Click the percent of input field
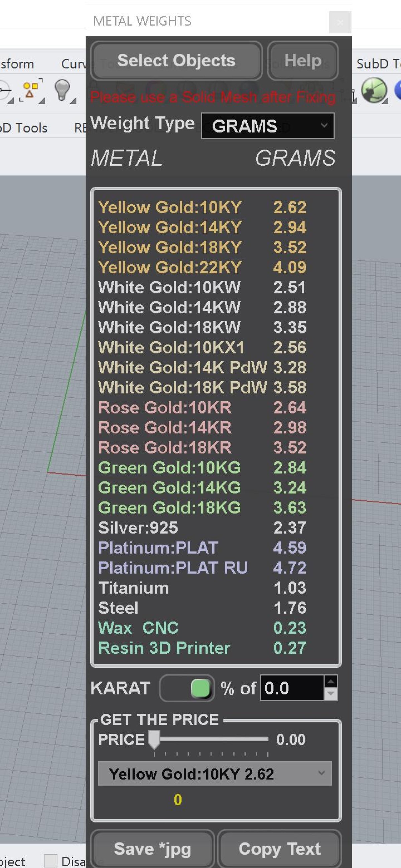 292,688
